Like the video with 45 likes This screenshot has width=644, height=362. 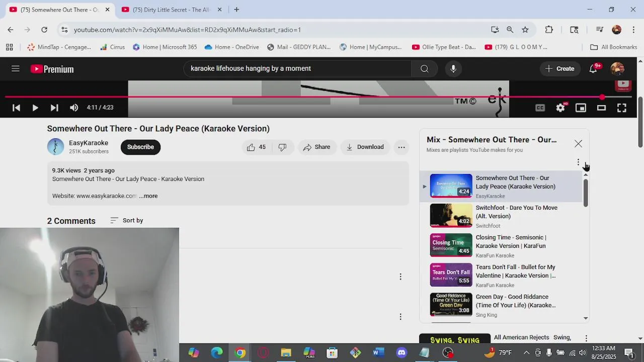pos(257,147)
